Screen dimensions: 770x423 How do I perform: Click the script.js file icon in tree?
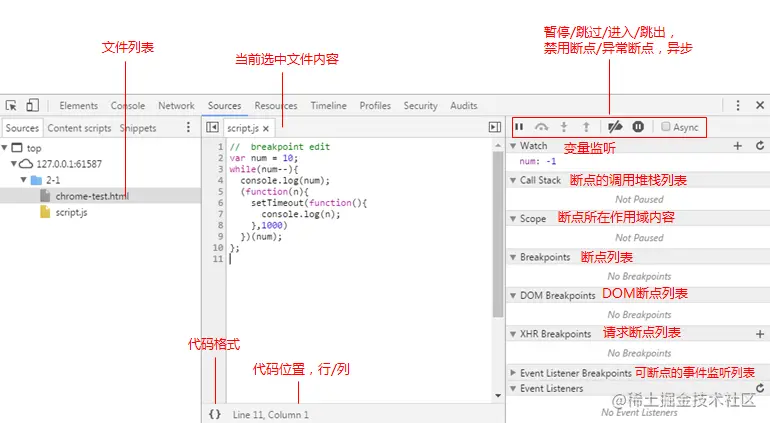45,212
